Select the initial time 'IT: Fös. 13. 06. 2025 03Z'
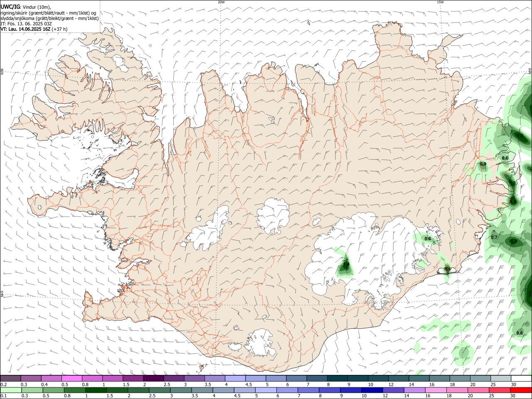 pyautogui.click(x=26, y=24)
